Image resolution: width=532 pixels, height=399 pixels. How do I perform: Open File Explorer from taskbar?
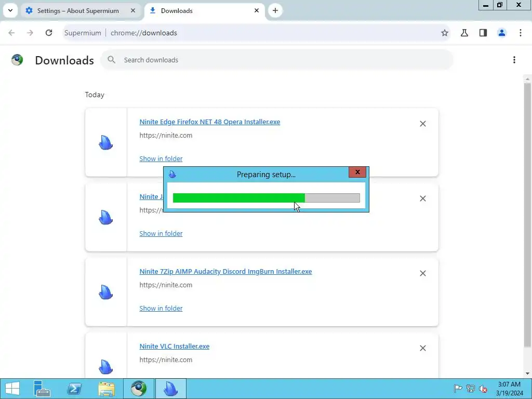(x=107, y=389)
